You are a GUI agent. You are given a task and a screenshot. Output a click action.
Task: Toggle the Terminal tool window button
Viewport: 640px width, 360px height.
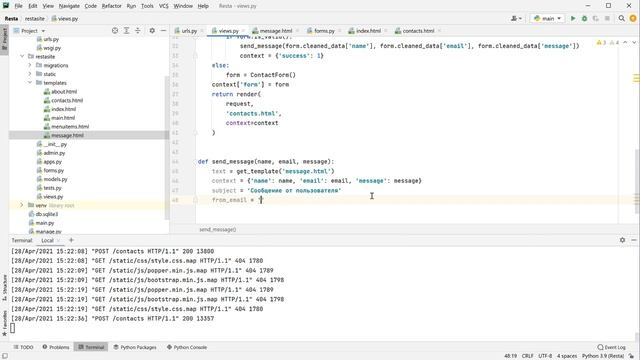(91, 347)
